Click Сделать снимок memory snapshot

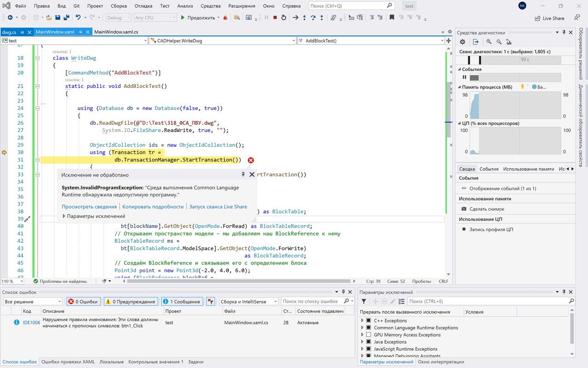(x=482, y=209)
